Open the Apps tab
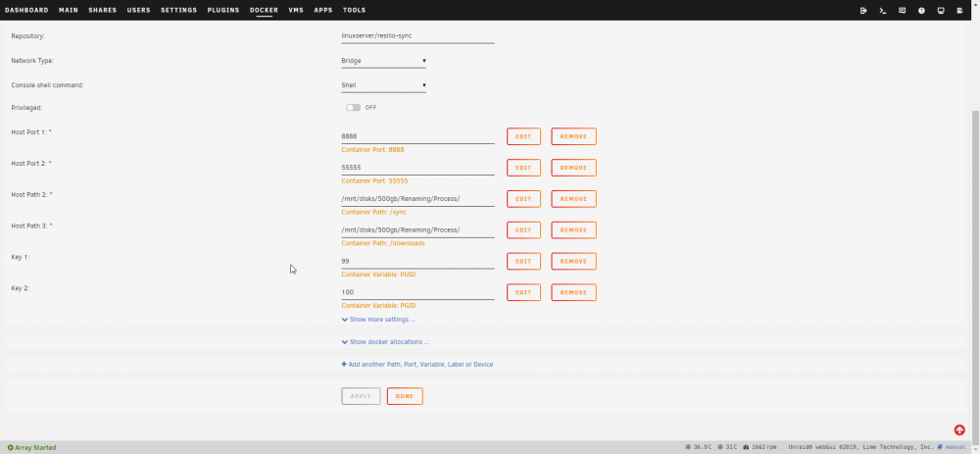The height and width of the screenshot is (454, 980). tap(323, 10)
